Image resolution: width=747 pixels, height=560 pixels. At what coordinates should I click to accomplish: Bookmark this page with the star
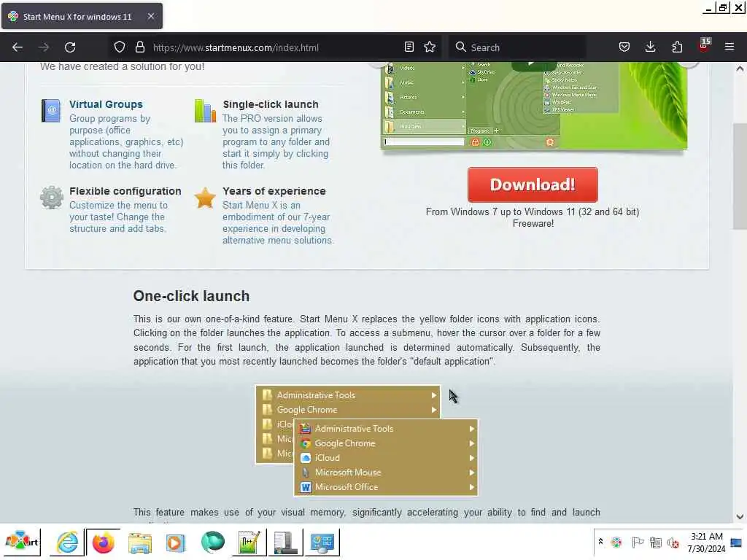tap(430, 47)
